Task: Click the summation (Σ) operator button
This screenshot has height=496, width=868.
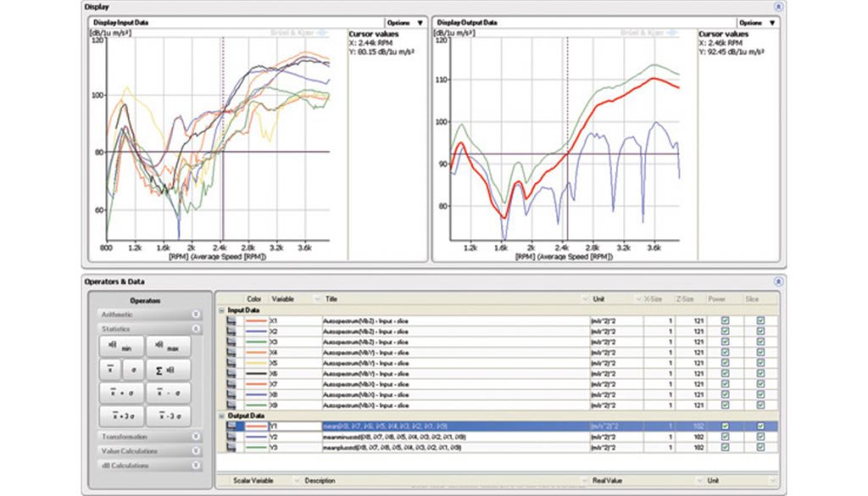Action: (168, 371)
